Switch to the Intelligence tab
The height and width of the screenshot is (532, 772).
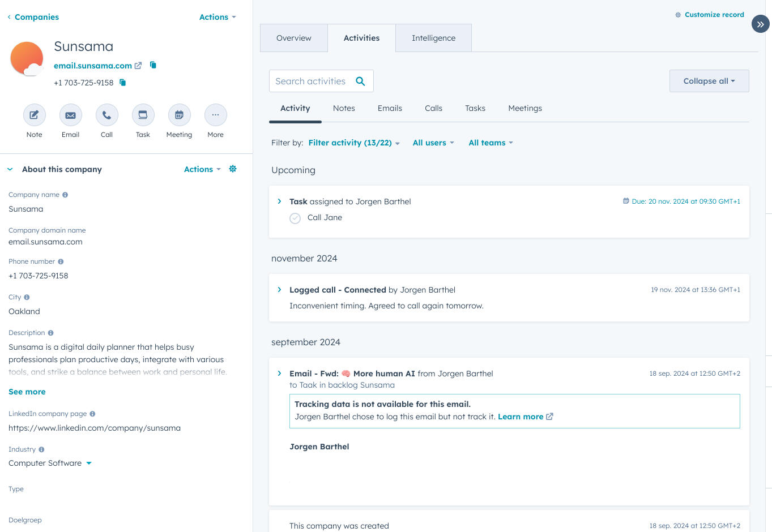click(433, 38)
